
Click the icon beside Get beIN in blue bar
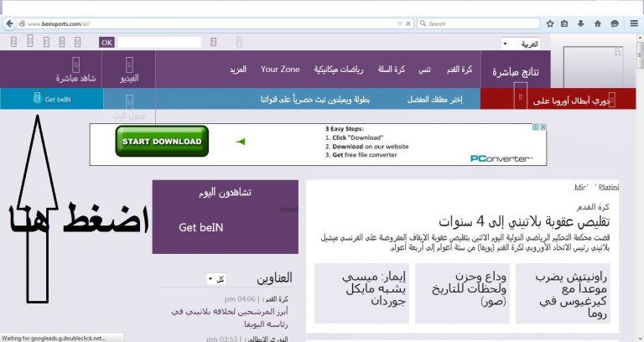tap(37, 98)
